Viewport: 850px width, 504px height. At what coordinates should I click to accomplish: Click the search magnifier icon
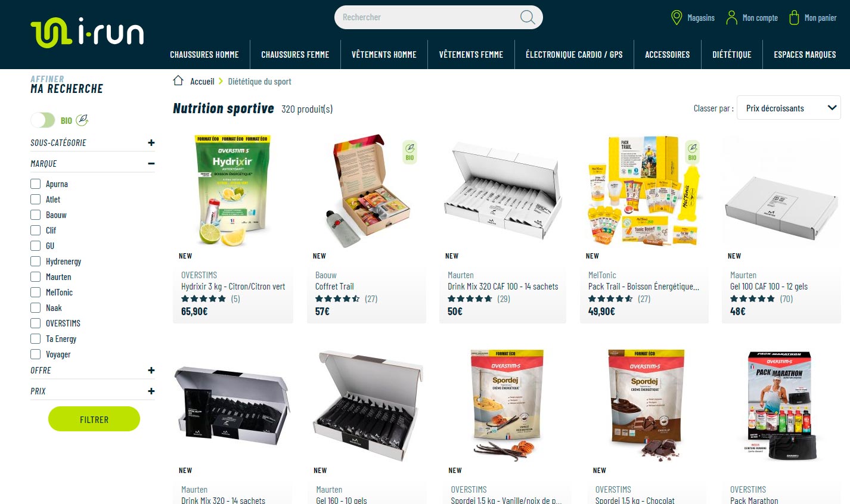point(528,17)
